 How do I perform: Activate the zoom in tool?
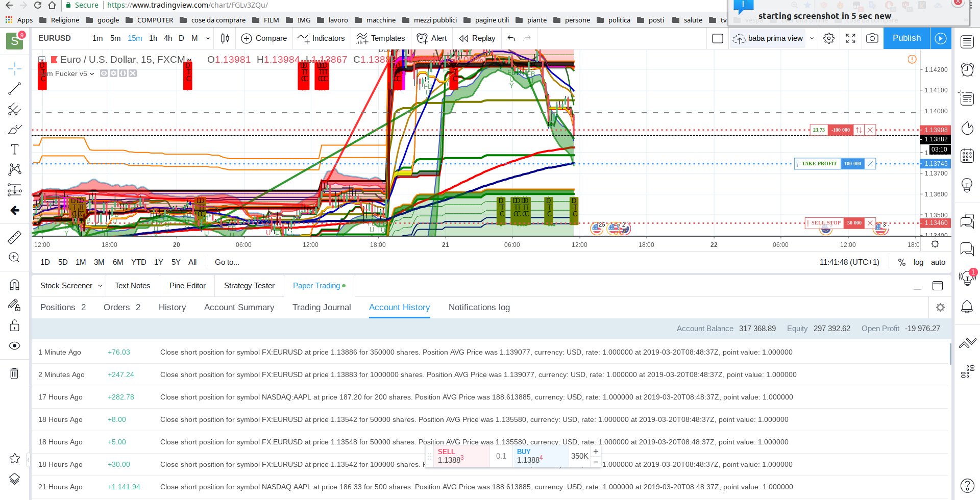point(14,258)
